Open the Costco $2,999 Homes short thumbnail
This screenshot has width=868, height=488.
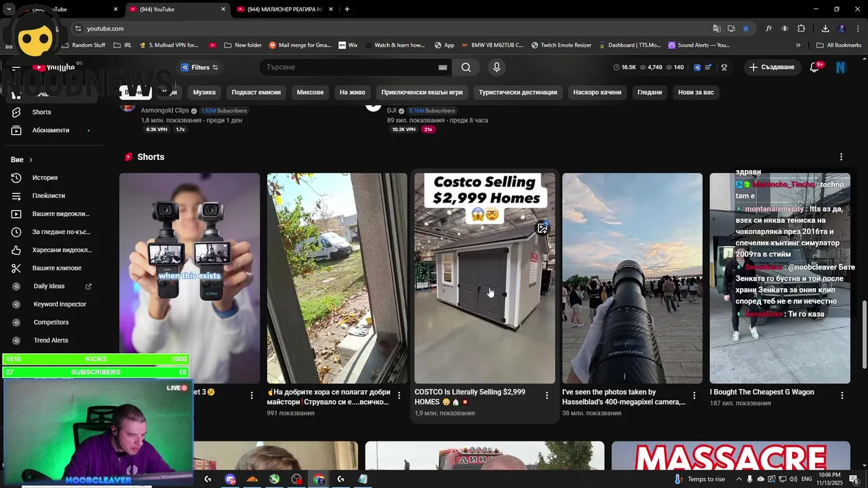(x=484, y=278)
